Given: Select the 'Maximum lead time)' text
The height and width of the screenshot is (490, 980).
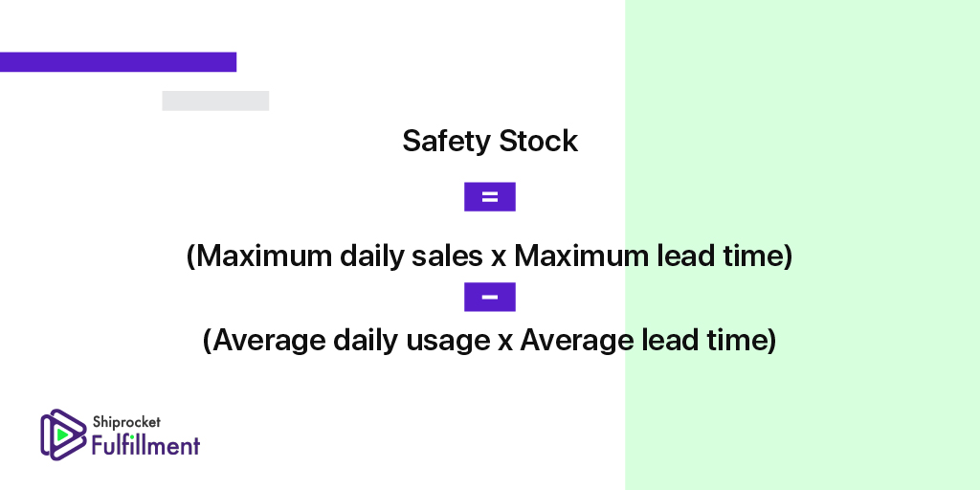Looking at the screenshot, I should coord(653,256).
